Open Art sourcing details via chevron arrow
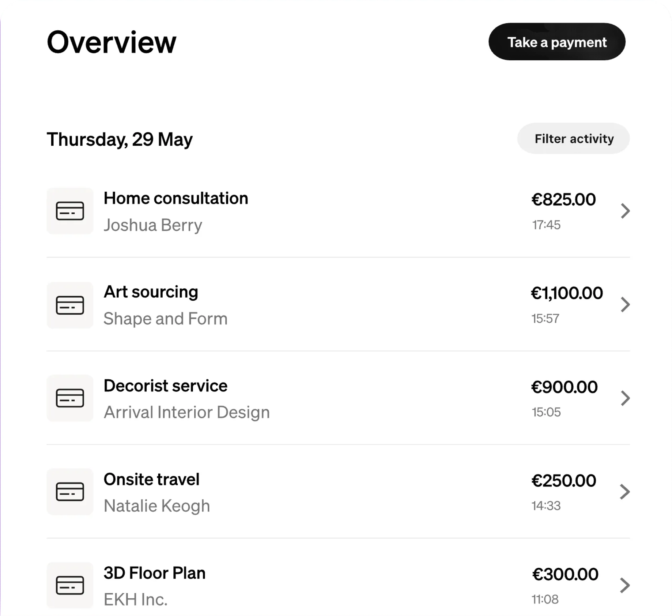The height and width of the screenshot is (616, 672). point(625,304)
